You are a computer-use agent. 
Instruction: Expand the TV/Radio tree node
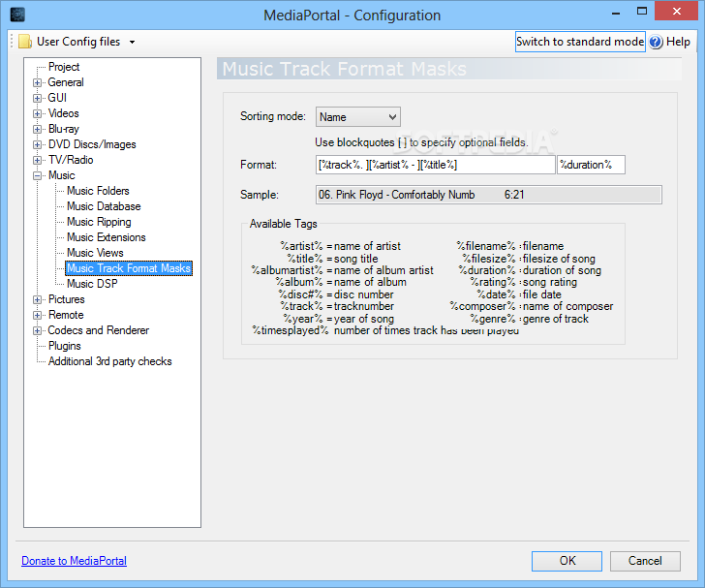38,160
